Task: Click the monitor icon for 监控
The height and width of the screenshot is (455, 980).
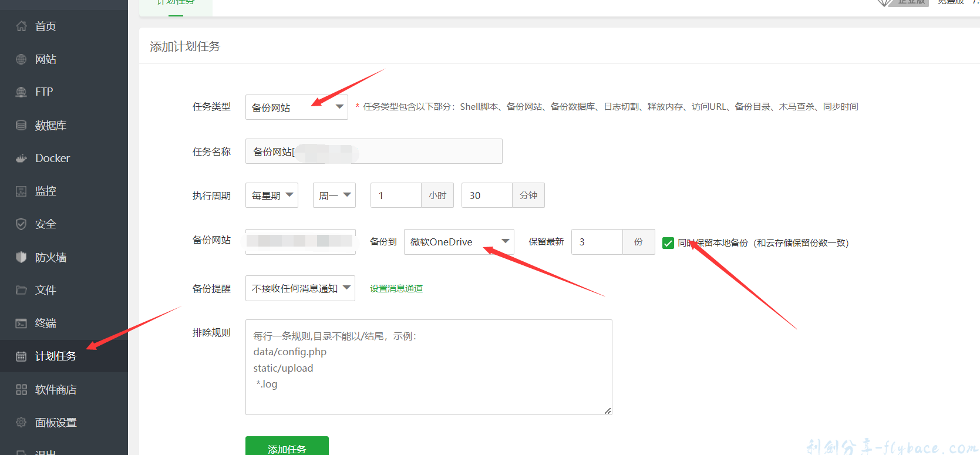Action: 21,191
